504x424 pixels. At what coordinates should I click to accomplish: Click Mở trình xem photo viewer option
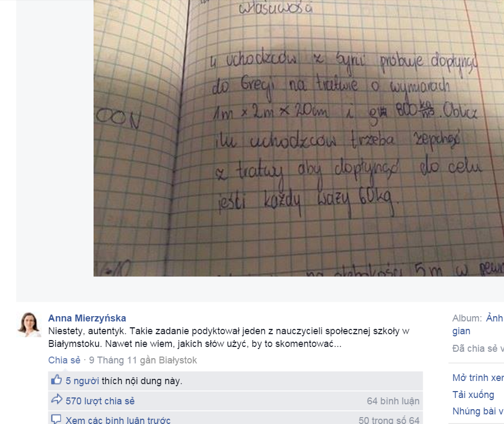pyautogui.click(x=478, y=378)
